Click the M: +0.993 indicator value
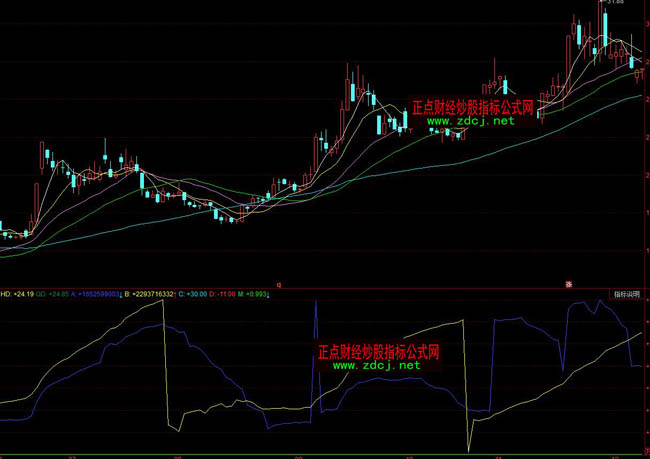This screenshot has width=650, height=459. [254, 295]
